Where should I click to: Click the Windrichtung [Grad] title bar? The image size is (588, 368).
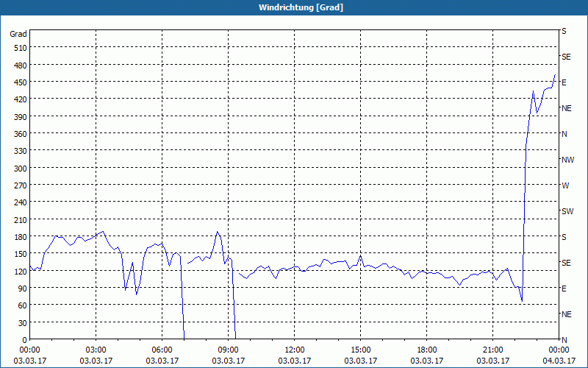294,7
